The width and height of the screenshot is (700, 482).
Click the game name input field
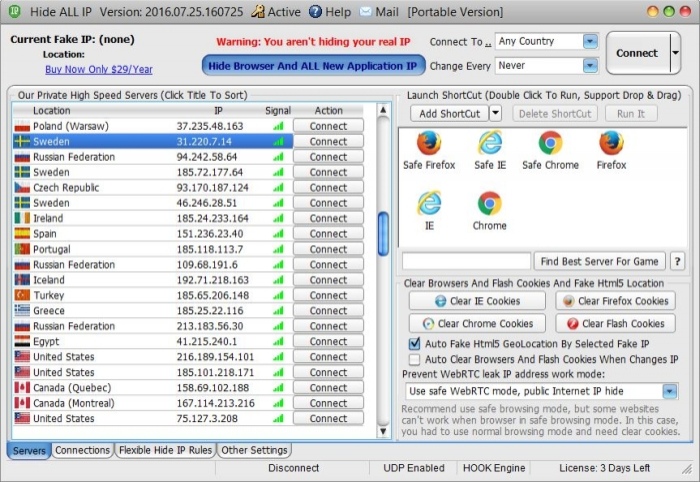point(466,262)
